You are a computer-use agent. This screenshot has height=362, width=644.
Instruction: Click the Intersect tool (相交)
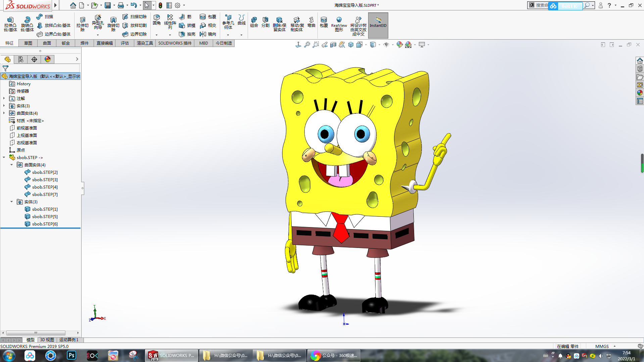point(208,25)
